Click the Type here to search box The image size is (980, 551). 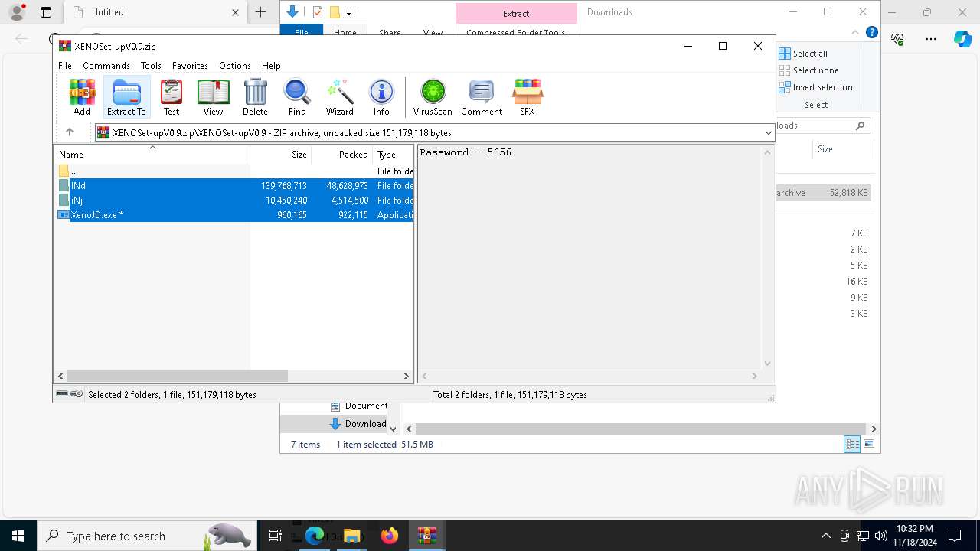pos(147,536)
